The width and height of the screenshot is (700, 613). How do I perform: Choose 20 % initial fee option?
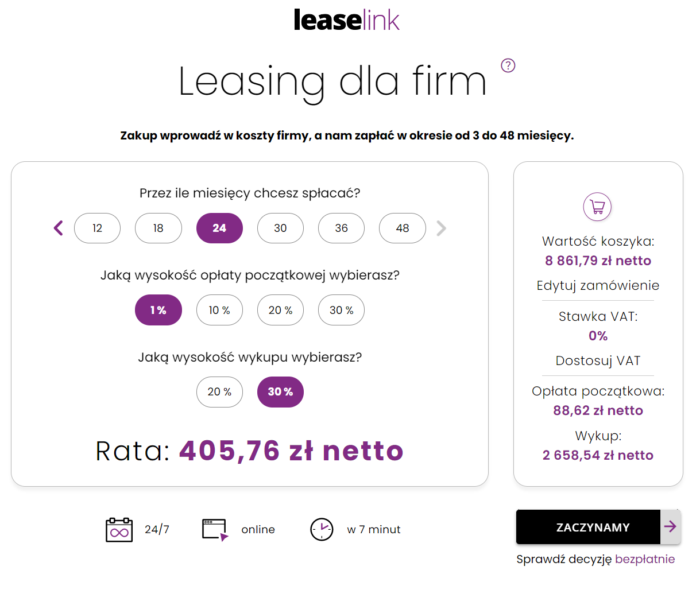(280, 310)
